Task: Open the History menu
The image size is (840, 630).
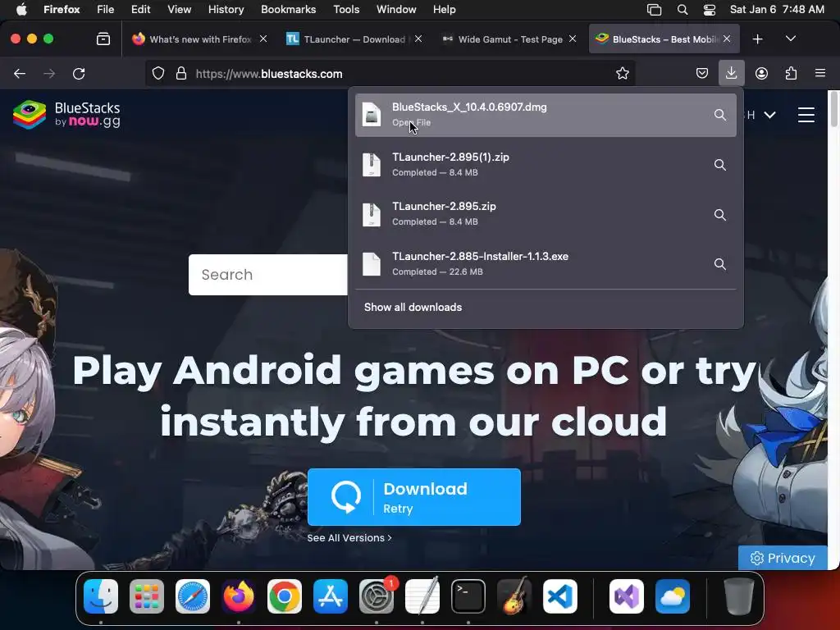Action: (x=226, y=10)
